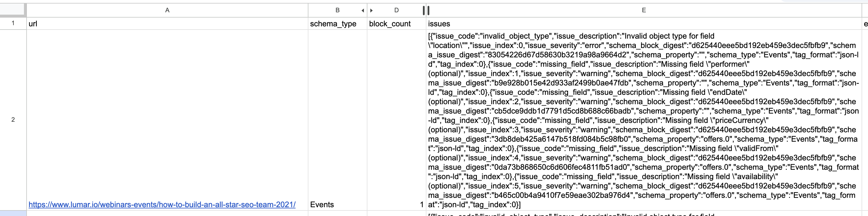Screen dimensions: 868x216
Task: Expand hidden column via right arrow in D
Action: (x=371, y=11)
